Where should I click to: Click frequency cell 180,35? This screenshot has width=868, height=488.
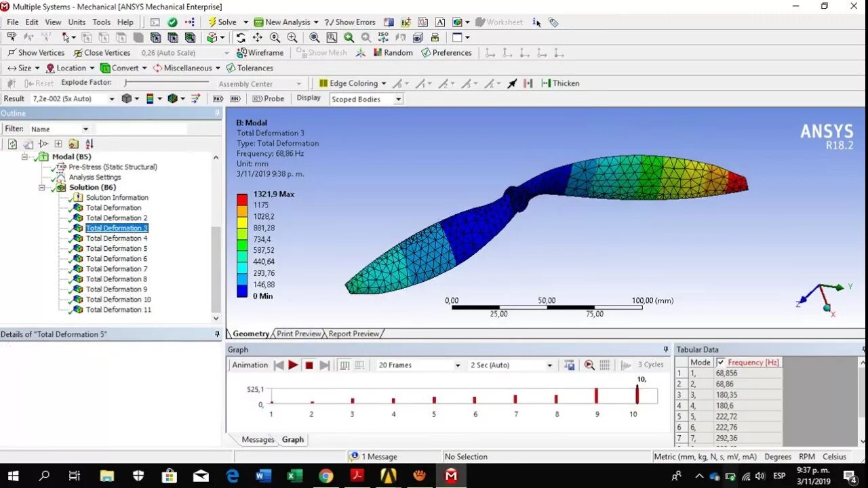(748, 395)
